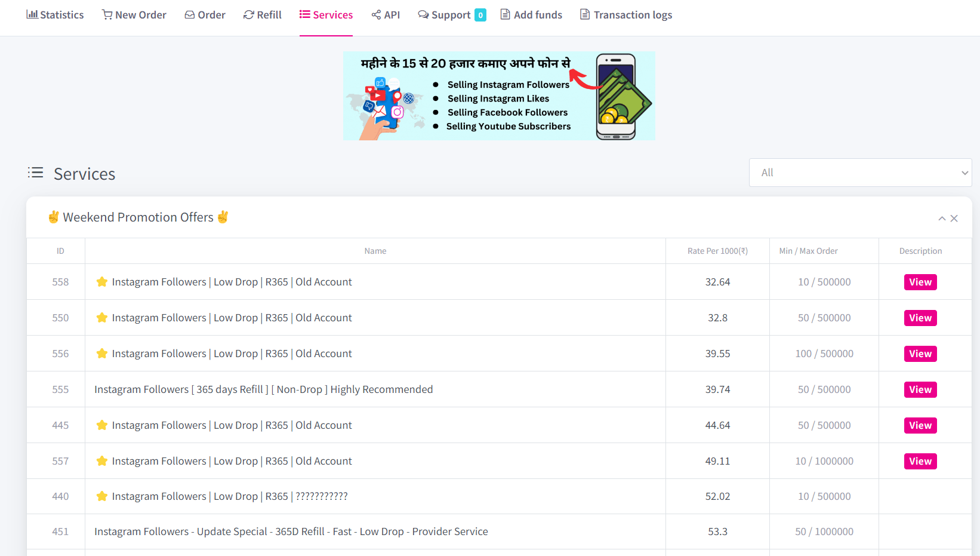Click the New Order cart icon
The image size is (980, 556).
107,14
